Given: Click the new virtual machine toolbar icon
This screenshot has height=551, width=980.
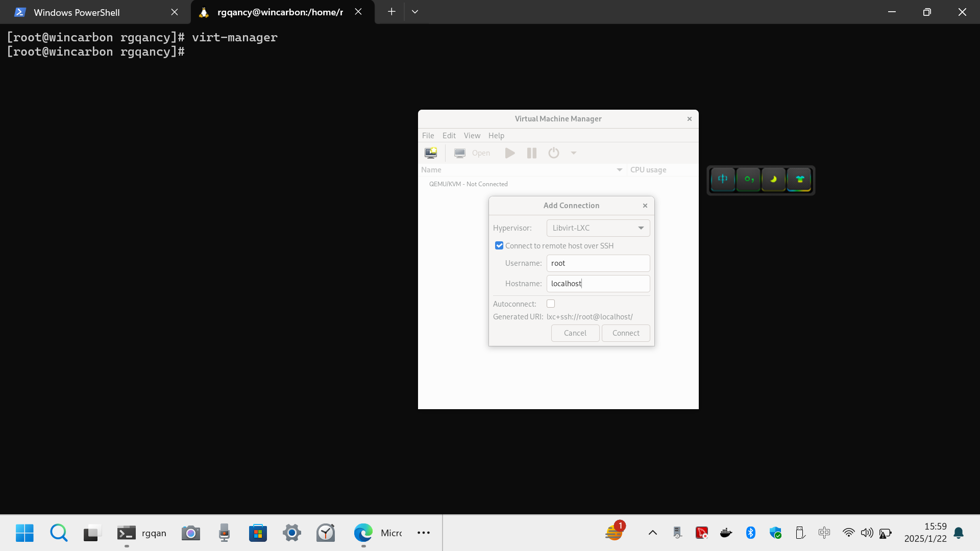Looking at the screenshot, I should 431,153.
